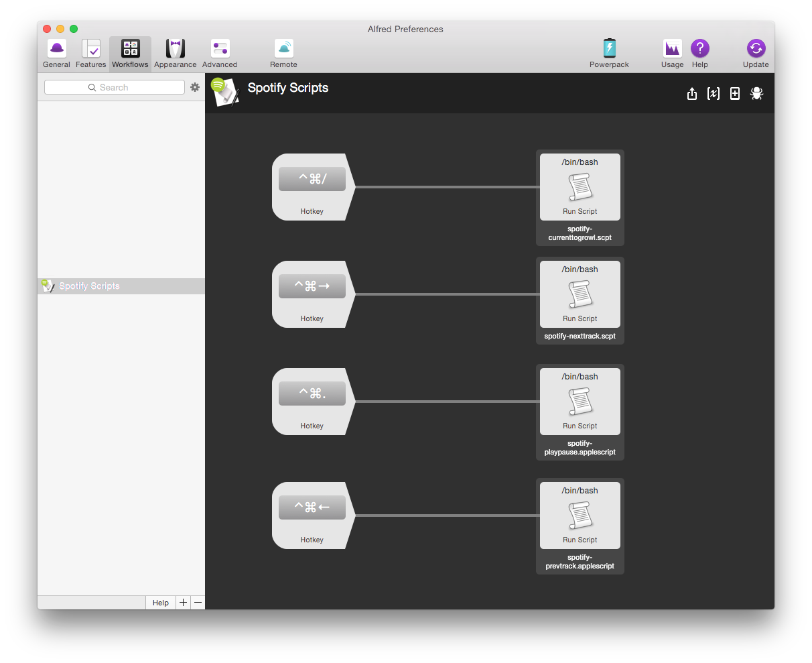Viewport: 812px width, 663px height.
Task: Open the workflow debugger bug icon
Action: click(x=756, y=94)
